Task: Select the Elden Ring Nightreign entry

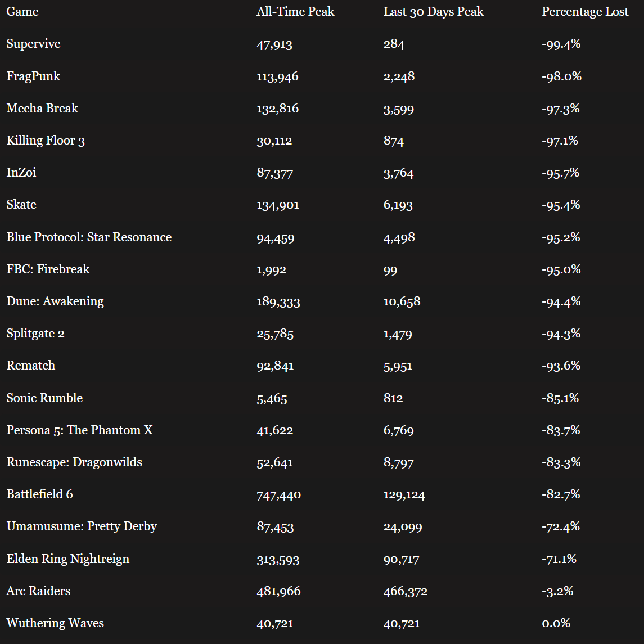Action: point(68,559)
